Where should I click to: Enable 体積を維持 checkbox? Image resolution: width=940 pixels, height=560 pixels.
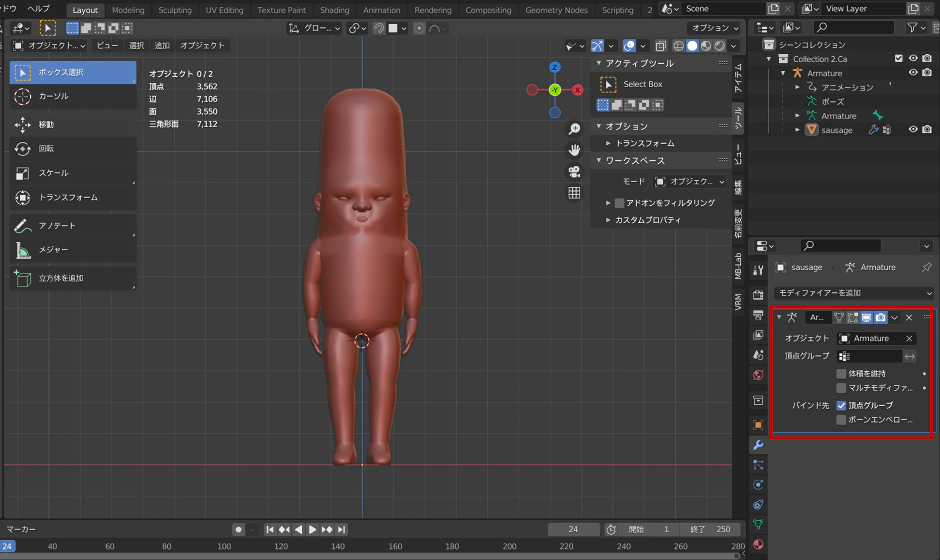coord(841,373)
